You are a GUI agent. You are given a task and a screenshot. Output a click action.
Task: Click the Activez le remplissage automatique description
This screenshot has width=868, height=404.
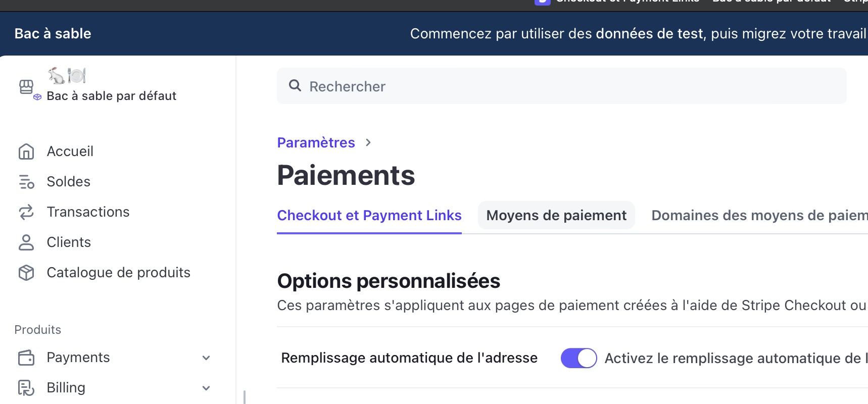[x=736, y=359]
